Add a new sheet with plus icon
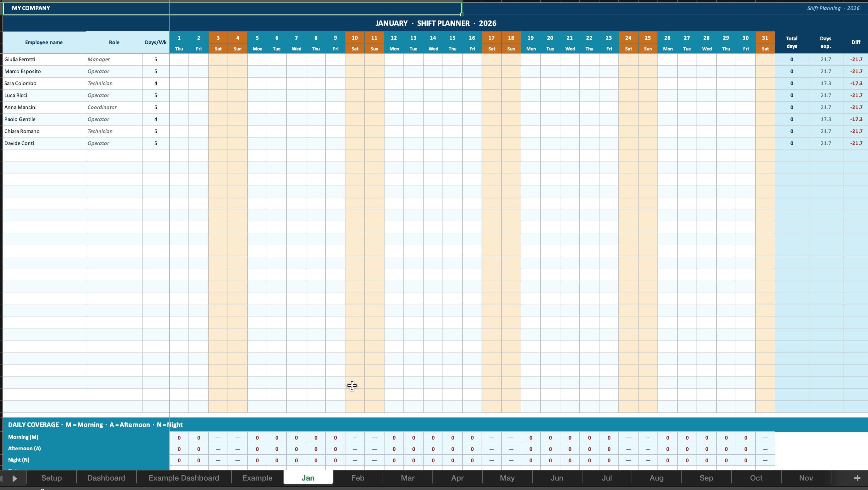Screen dimensions: 868x490 click(x=857, y=478)
